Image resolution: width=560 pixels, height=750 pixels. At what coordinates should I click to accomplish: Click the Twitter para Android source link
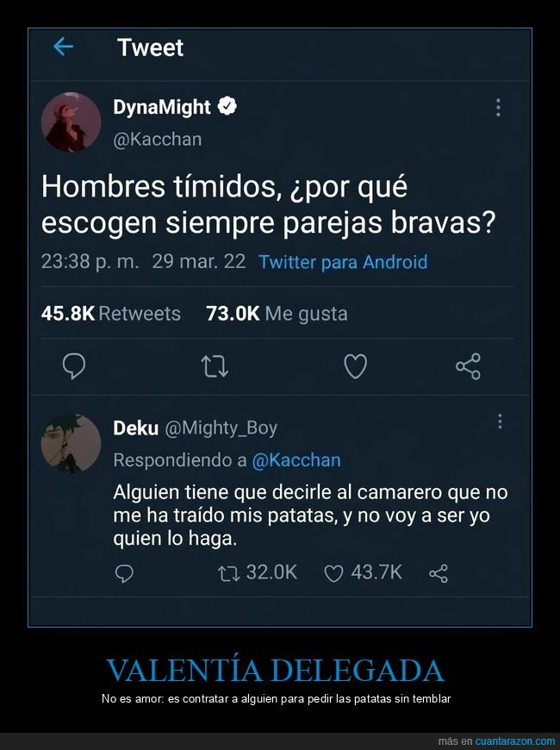tap(342, 262)
